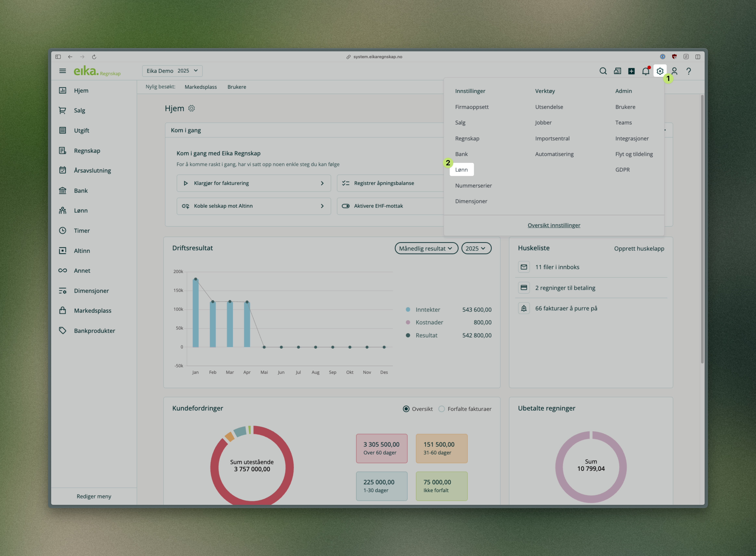Click Aktivere EHF-mottak toggle item
The height and width of the screenshot is (556, 756).
point(378,206)
